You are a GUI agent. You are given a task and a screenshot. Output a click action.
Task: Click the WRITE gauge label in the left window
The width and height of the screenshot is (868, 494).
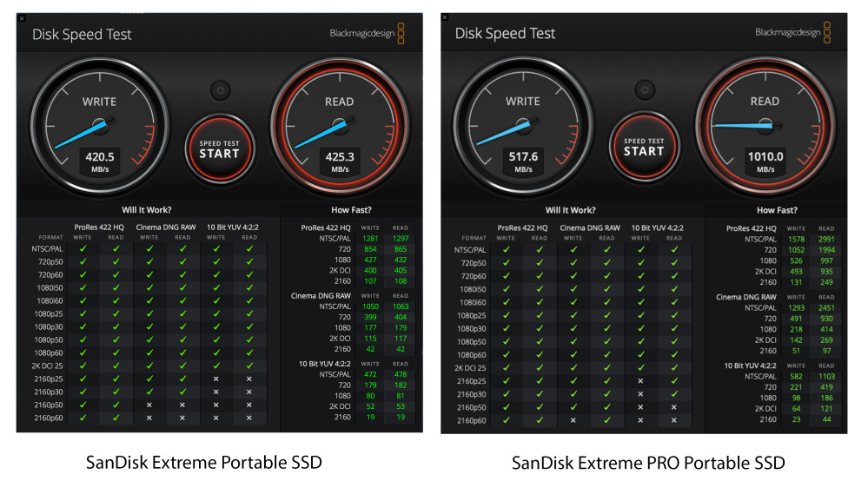99,102
